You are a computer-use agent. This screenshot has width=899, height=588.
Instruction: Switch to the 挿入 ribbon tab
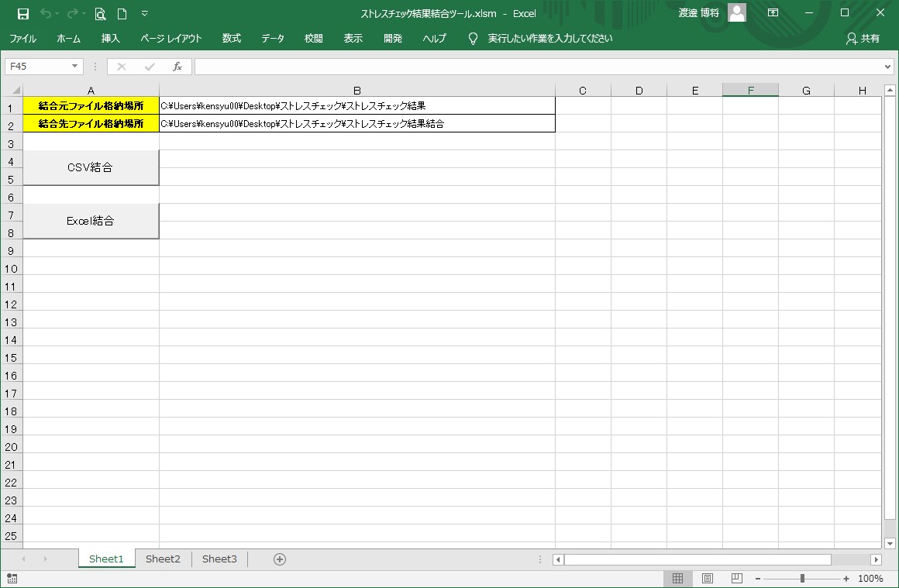coord(111,39)
